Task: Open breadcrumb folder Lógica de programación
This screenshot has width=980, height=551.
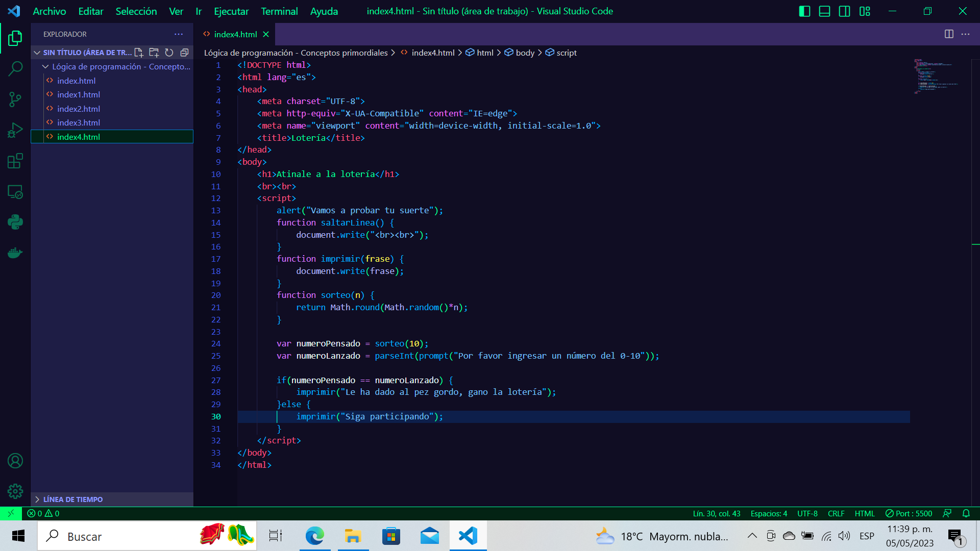Action: 296,53
